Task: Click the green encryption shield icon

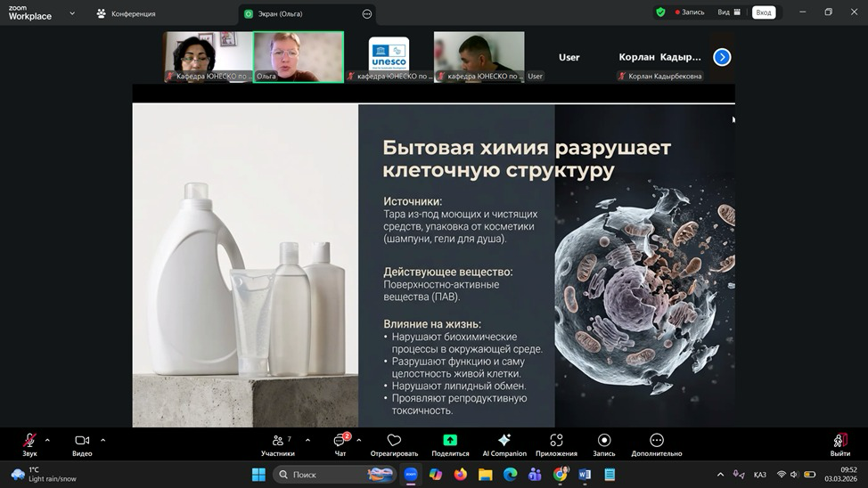Action: tap(660, 12)
